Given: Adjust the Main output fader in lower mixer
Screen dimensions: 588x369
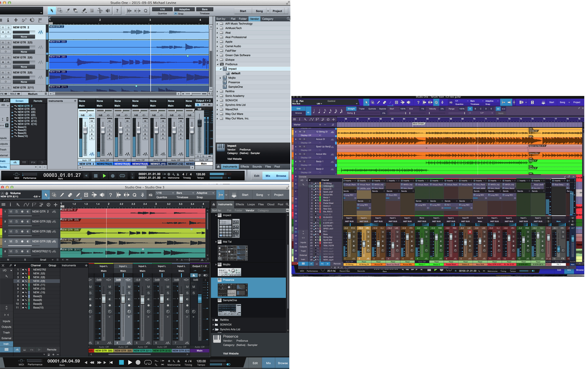Looking at the screenshot, I should coord(200,299).
